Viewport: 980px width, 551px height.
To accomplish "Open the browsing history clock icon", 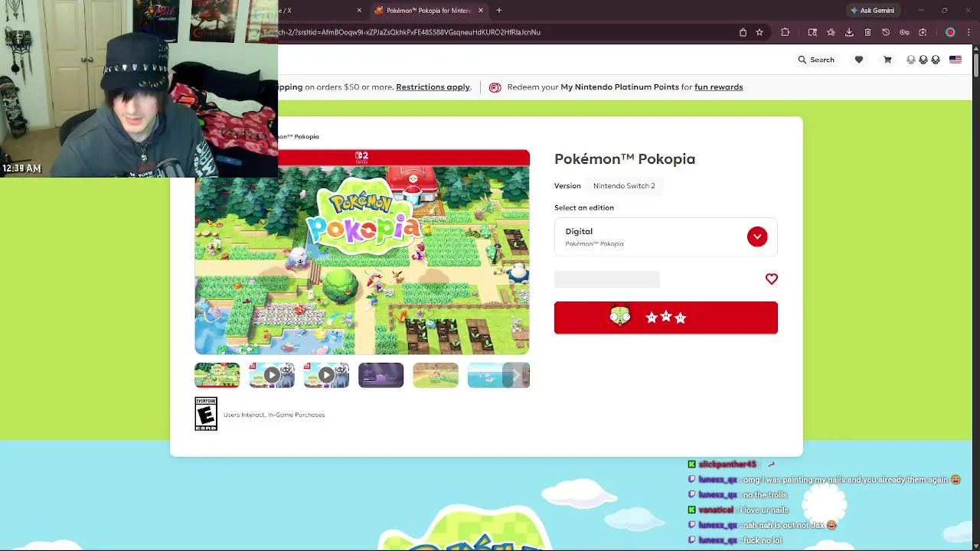I will 886,32.
